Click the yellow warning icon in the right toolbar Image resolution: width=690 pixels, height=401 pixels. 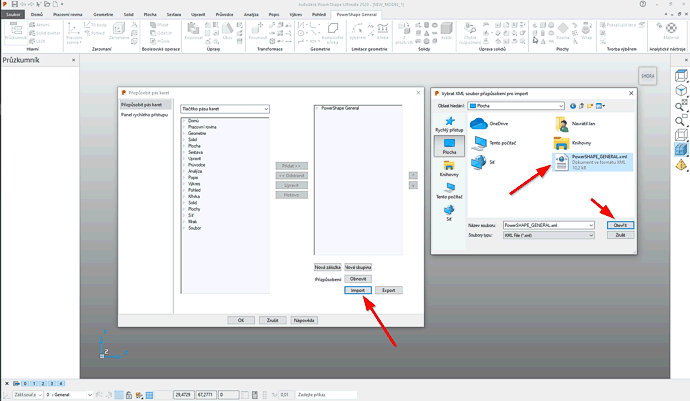pyautogui.click(x=681, y=165)
